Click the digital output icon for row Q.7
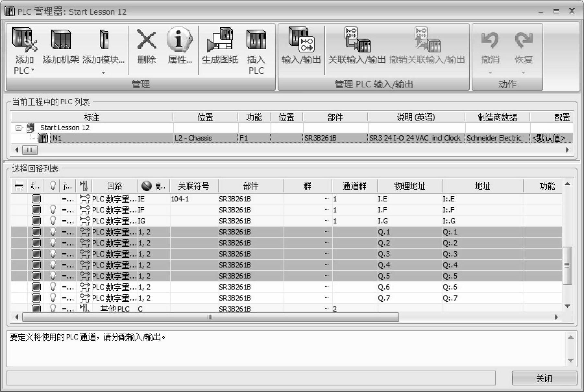 [x=85, y=298]
